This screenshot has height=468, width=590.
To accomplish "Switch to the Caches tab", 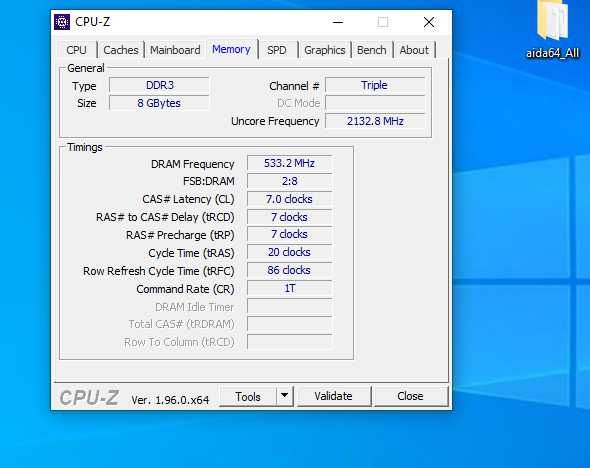I will pyautogui.click(x=121, y=50).
